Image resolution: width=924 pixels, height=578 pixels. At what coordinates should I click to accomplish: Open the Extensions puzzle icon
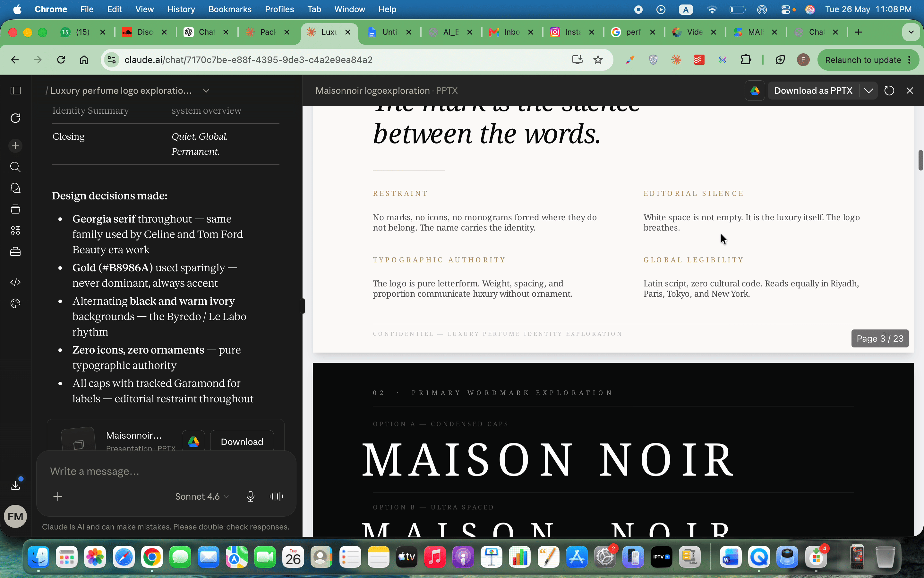[746, 60]
